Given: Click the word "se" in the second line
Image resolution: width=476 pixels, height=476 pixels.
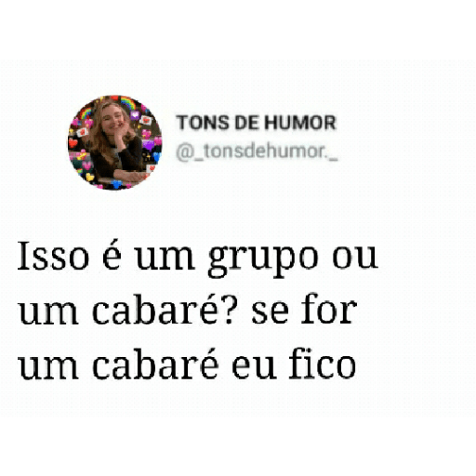Looking at the screenshot, I should pos(270,312).
